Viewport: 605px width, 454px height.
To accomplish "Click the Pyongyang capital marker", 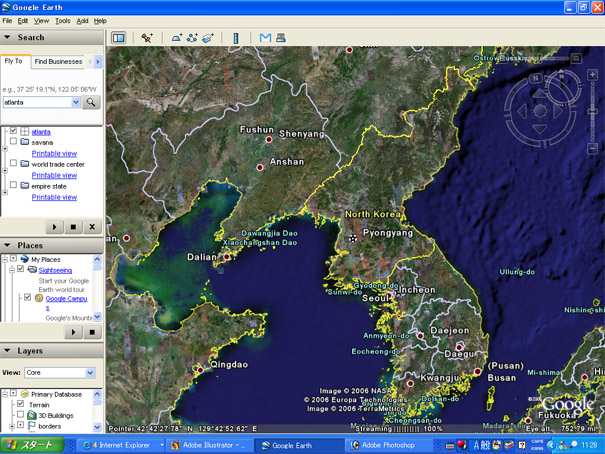I will pos(353,239).
